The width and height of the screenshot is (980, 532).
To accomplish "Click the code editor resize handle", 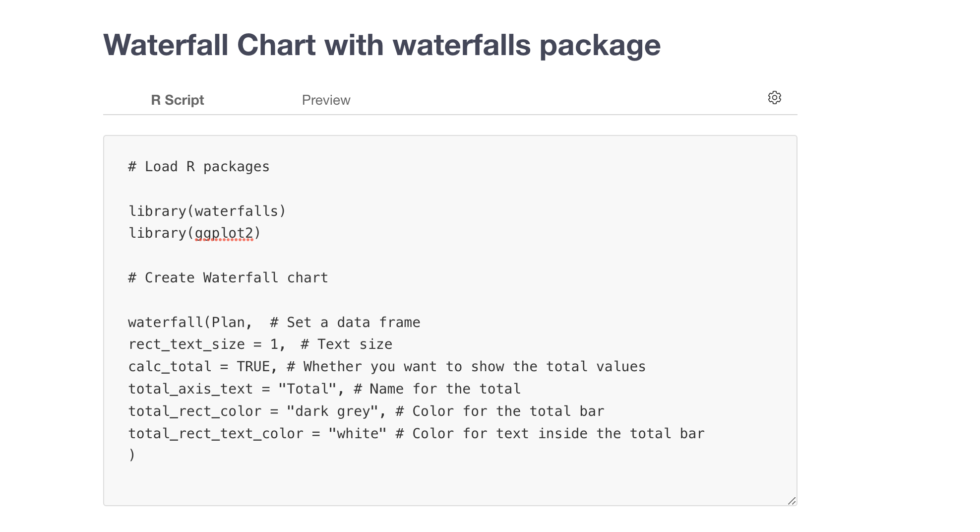I will (792, 501).
